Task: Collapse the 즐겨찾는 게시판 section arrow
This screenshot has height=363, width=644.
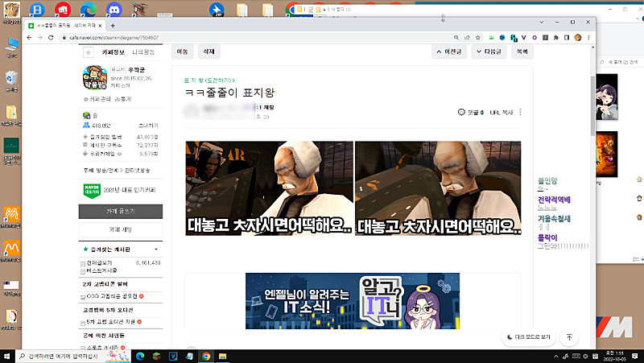Action: click(x=158, y=251)
